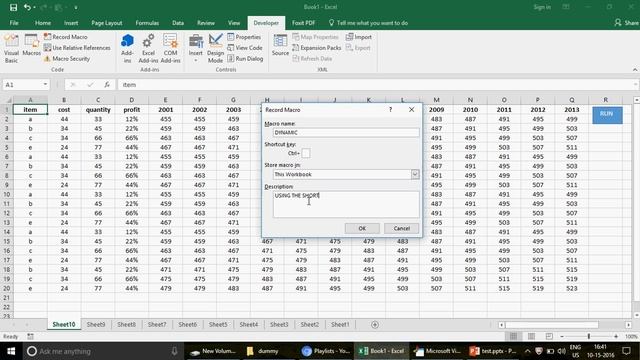Customize the Quick Access Toolbar dropdown
This screenshot has width=640, height=360.
(76, 7)
